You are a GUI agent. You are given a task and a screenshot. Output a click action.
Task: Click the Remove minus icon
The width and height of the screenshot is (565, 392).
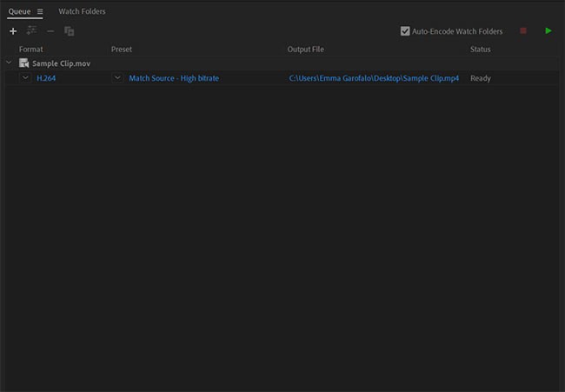[x=50, y=31]
